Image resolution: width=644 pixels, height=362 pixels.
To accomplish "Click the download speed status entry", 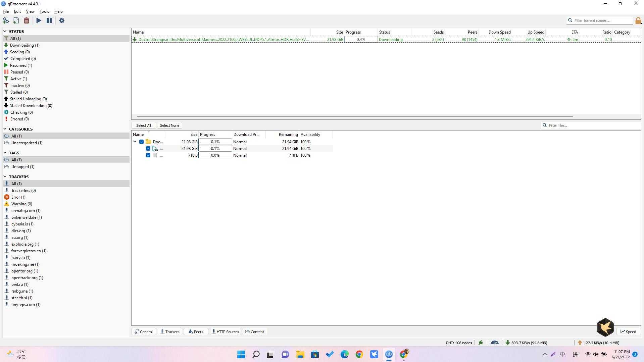I will [x=526, y=343].
